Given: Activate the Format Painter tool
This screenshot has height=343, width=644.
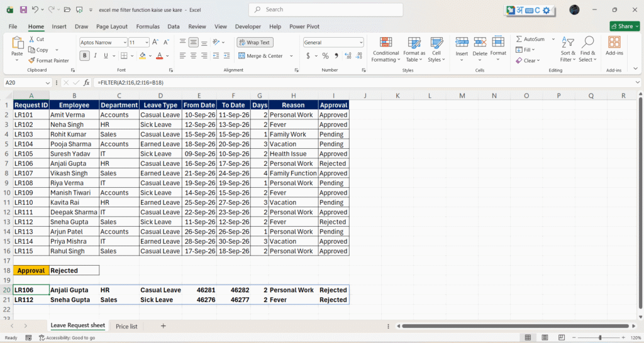Looking at the screenshot, I should point(48,60).
